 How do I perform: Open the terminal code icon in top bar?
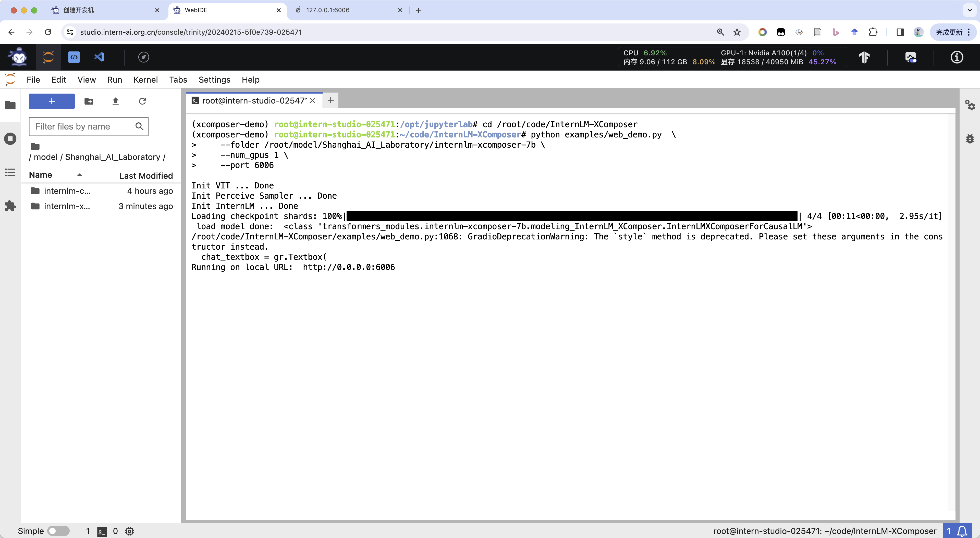point(74,57)
